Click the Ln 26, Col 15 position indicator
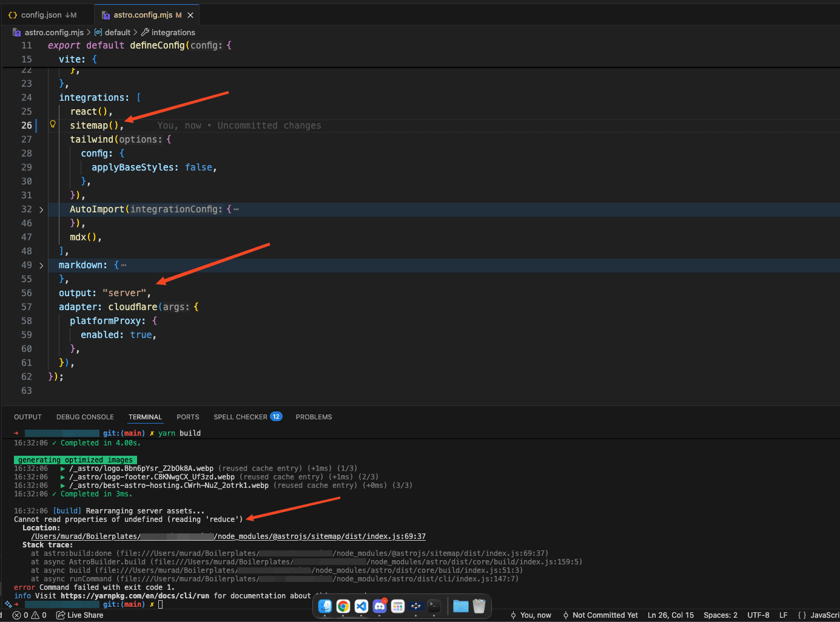 [x=670, y=615]
